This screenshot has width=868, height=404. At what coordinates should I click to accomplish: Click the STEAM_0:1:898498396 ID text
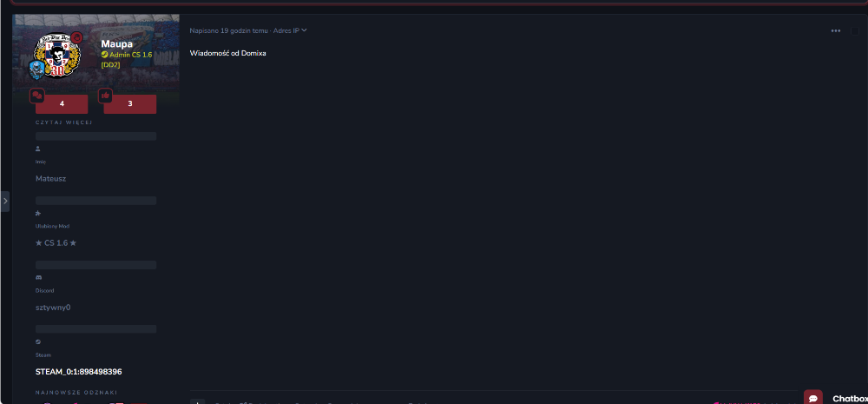tap(79, 371)
